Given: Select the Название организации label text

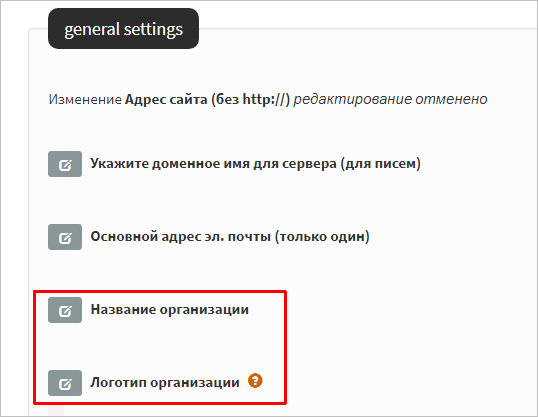Looking at the screenshot, I should [169, 310].
